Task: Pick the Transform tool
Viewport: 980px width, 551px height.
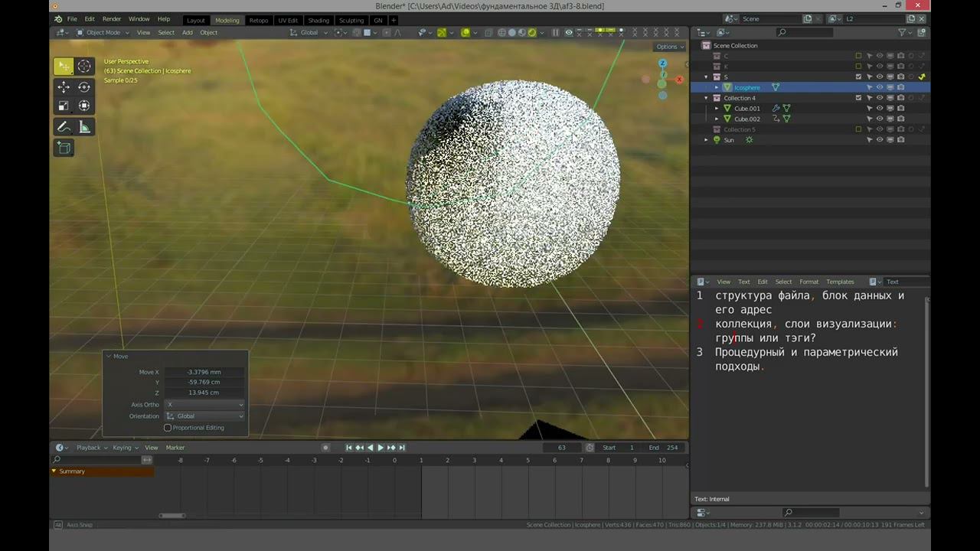Action: 84,106
